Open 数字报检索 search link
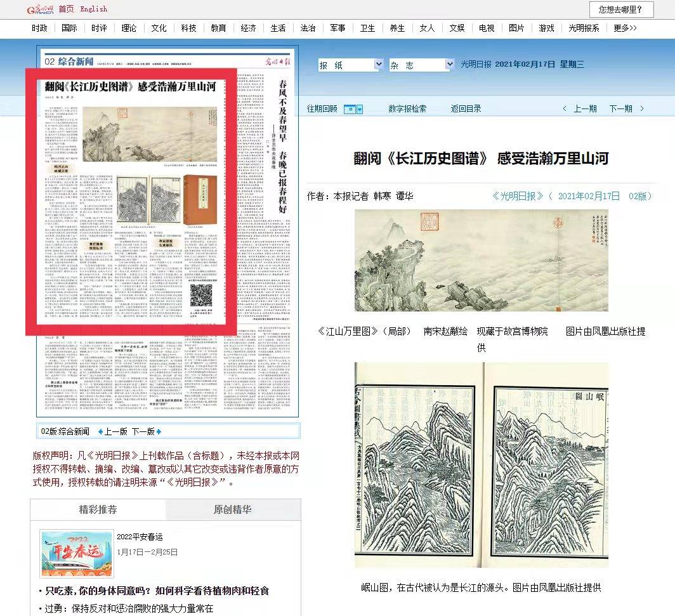 click(x=407, y=109)
